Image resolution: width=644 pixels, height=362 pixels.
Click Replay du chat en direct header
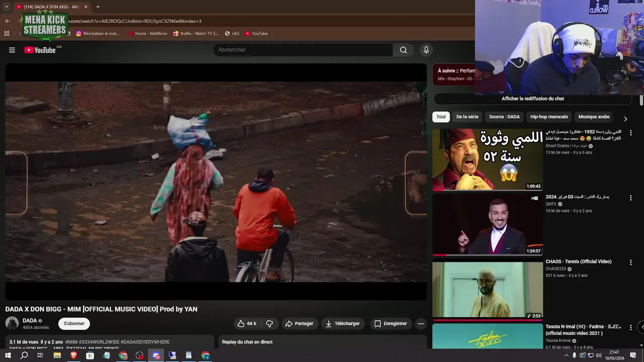pos(247,342)
